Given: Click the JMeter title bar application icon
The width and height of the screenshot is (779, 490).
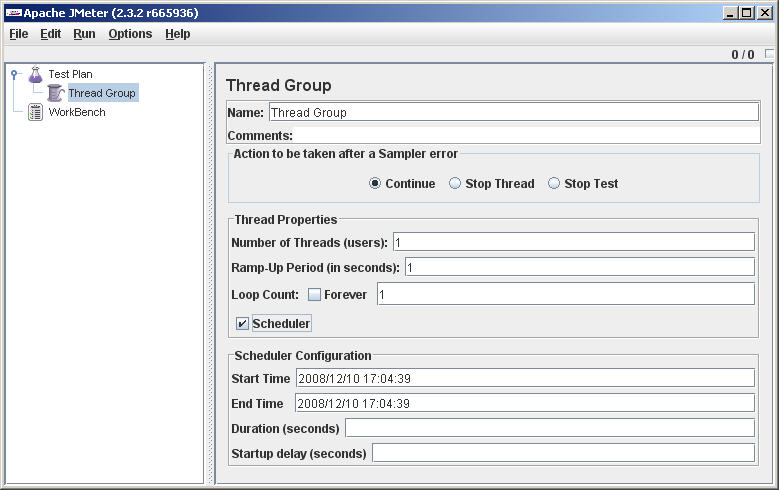Looking at the screenshot, I should click(x=13, y=13).
